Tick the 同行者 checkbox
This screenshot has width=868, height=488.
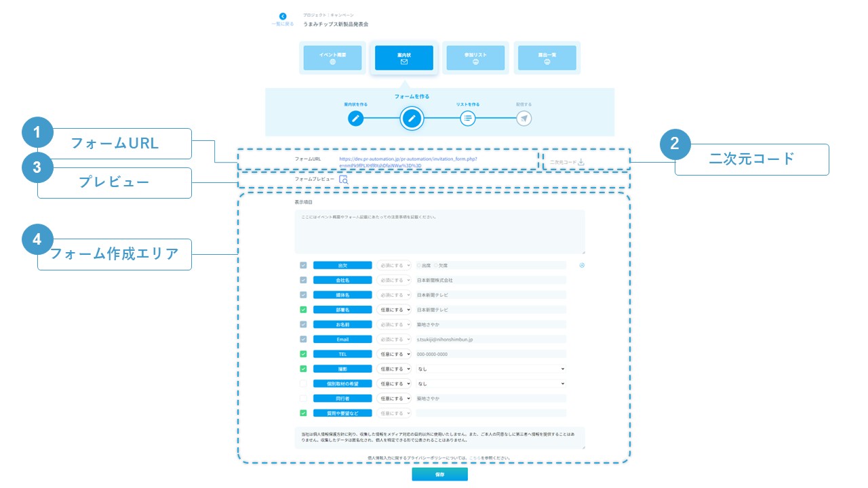pos(303,399)
